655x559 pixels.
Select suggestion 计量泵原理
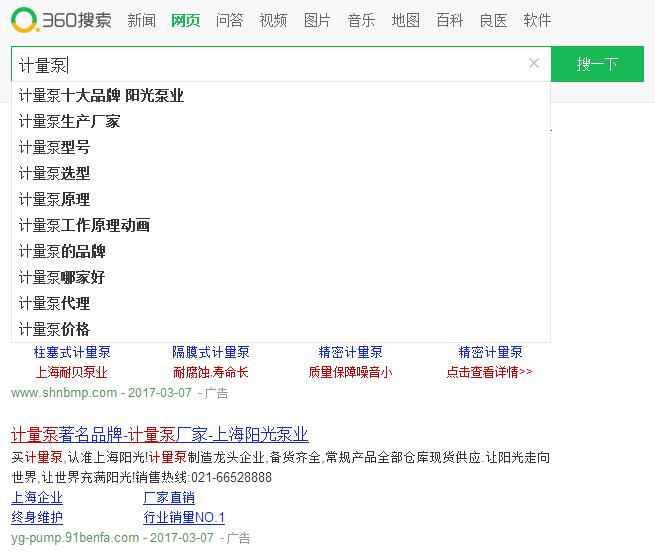click(281, 199)
